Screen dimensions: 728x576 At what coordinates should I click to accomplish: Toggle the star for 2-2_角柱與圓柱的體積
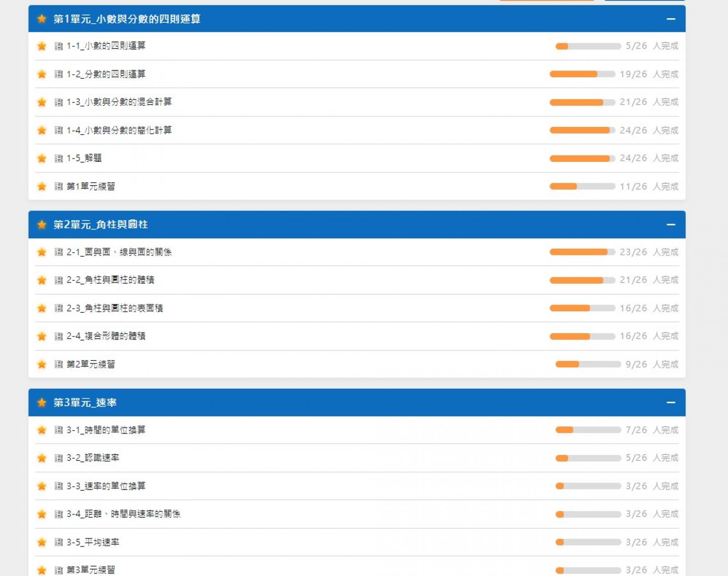point(42,280)
